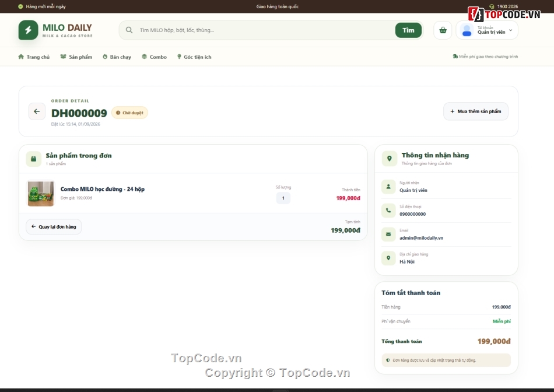Click the Miễn phí giao theo chương trình truck icon

455,57
